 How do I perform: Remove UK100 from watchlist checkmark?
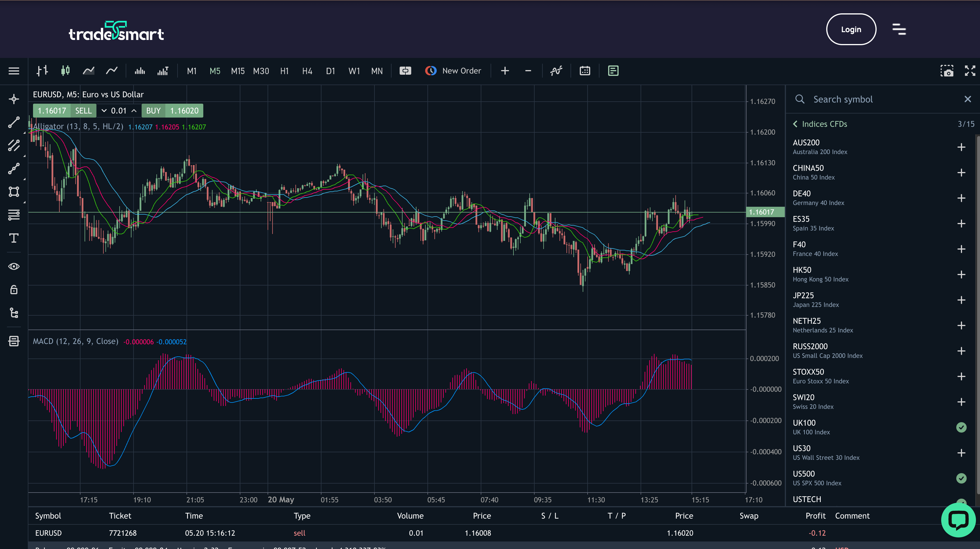961,427
